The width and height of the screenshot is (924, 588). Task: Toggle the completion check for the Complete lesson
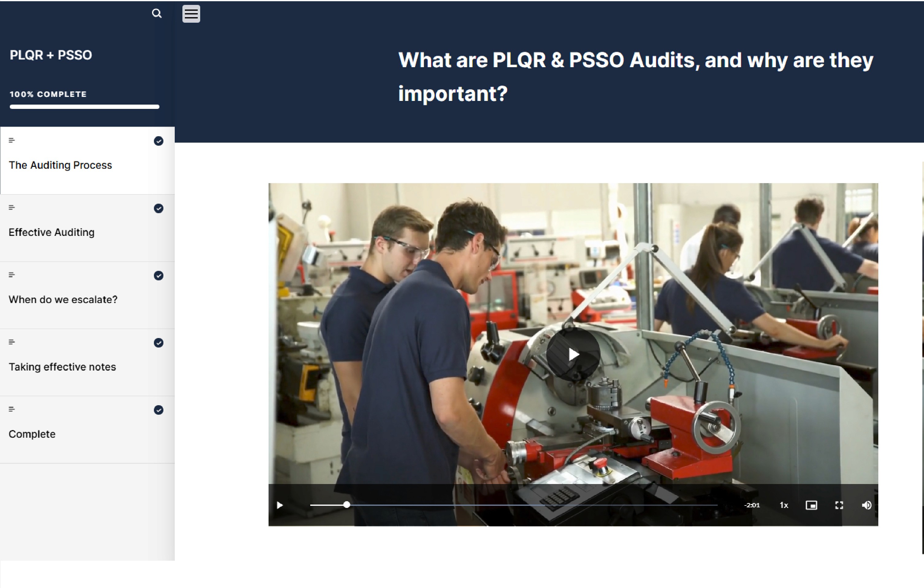[x=158, y=410]
